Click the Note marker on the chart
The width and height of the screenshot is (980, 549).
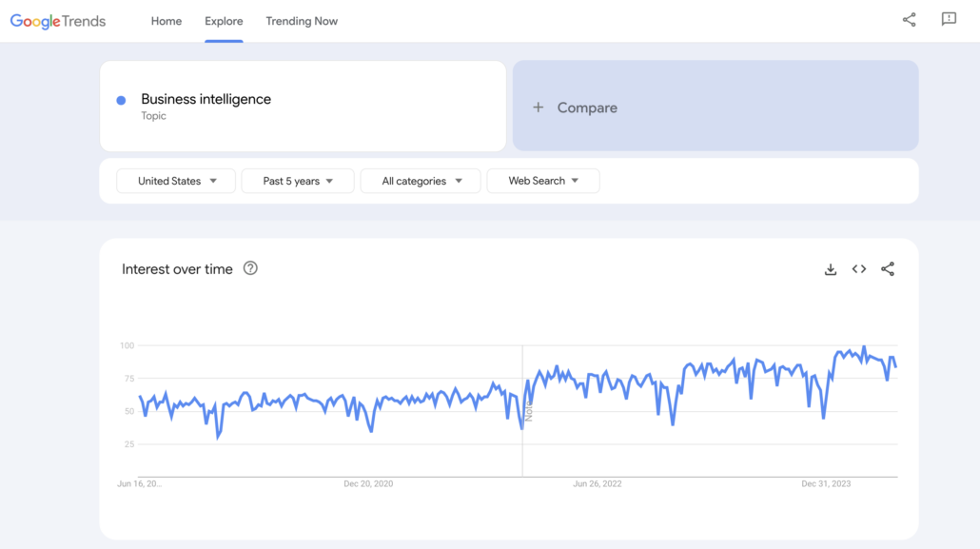[528, 411]
